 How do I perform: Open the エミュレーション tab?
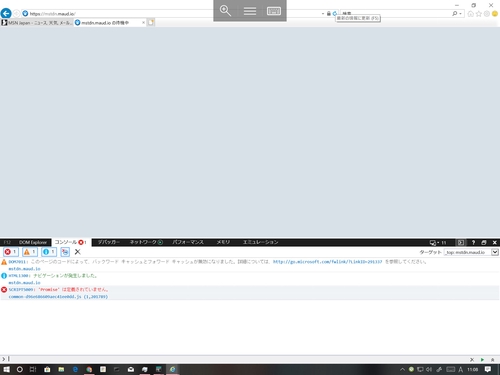[x=260, y=242]
